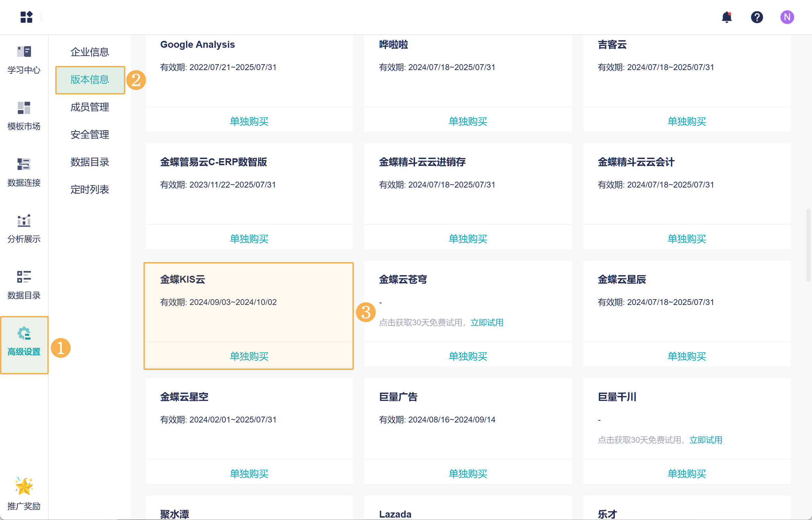Click 单独购买 under 金蝶KIS云
812x520 pixels.
(249, 356)
